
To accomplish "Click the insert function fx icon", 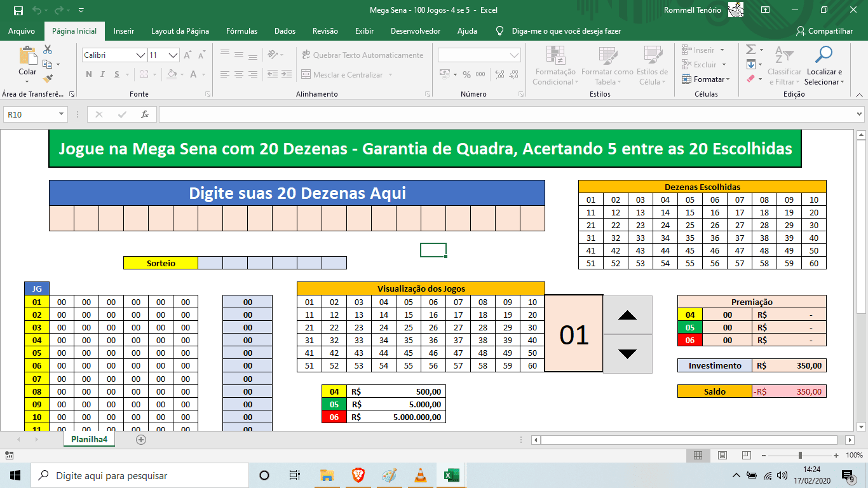I will pos(145,114).
